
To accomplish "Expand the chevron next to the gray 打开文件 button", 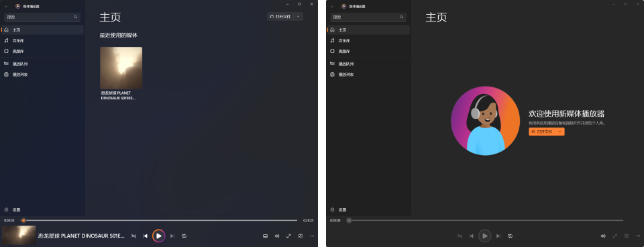I will (x=298, y=16).
